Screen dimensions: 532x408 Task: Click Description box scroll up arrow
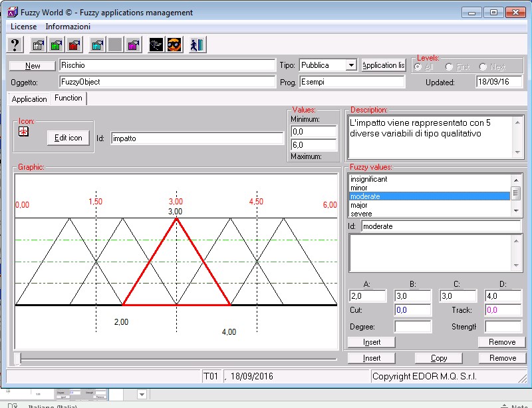pyautogui.click(x=517, y=122)
